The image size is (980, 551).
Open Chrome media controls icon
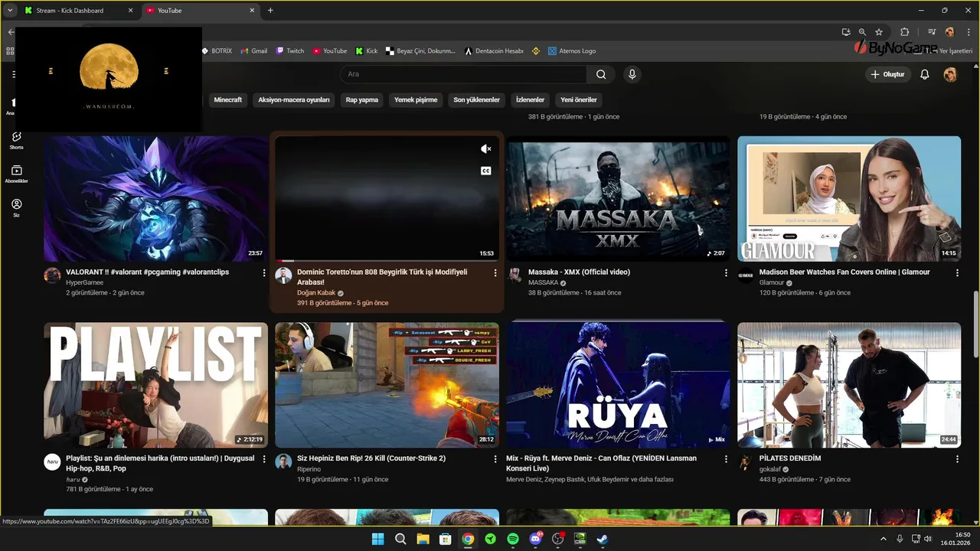pos(932,32)
